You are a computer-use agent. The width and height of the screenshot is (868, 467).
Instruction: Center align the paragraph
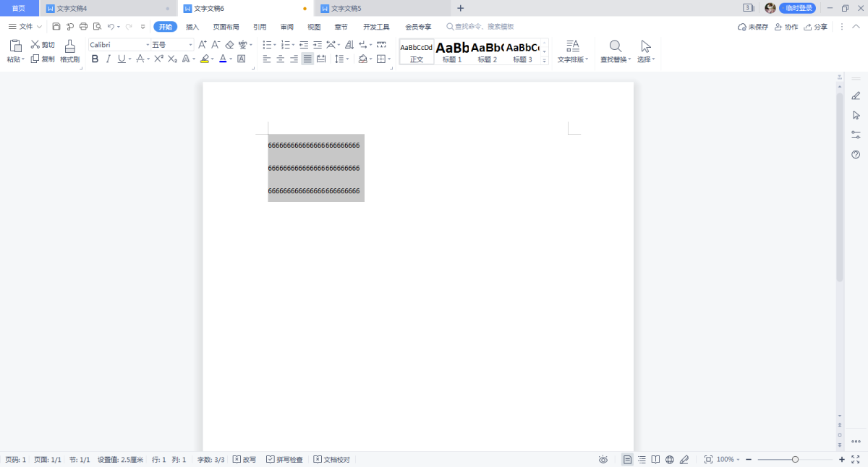pyautogui.click(x=281, y=59)
